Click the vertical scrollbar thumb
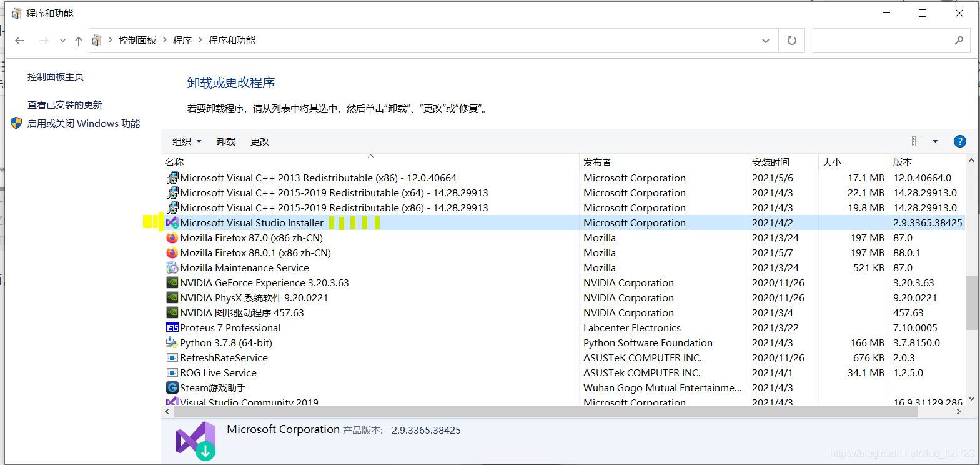This screenshot has width=980, height=465. pos(971,302)
